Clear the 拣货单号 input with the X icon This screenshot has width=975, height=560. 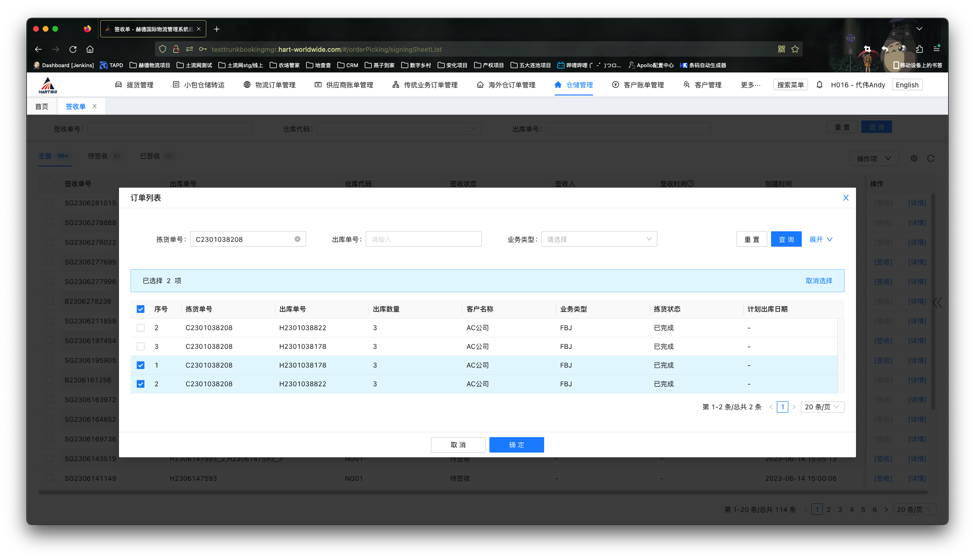coord(297,239)
